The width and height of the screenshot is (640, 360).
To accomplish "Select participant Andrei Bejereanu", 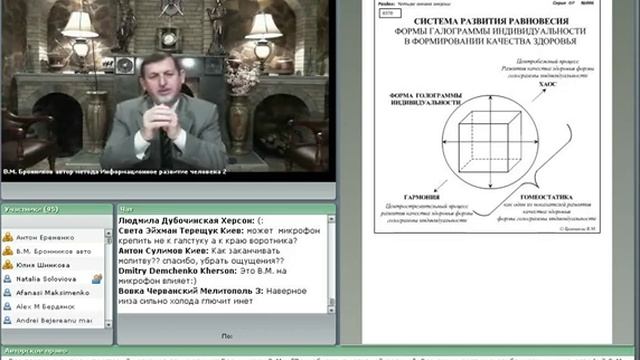I will pyautogui.click(x=53, y=320).
